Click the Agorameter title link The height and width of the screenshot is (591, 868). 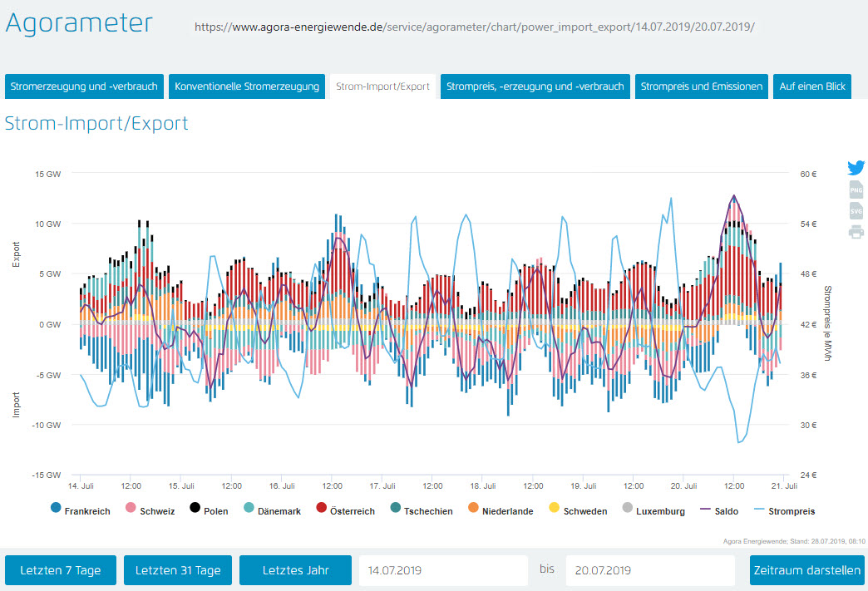(x=79, y=23)
